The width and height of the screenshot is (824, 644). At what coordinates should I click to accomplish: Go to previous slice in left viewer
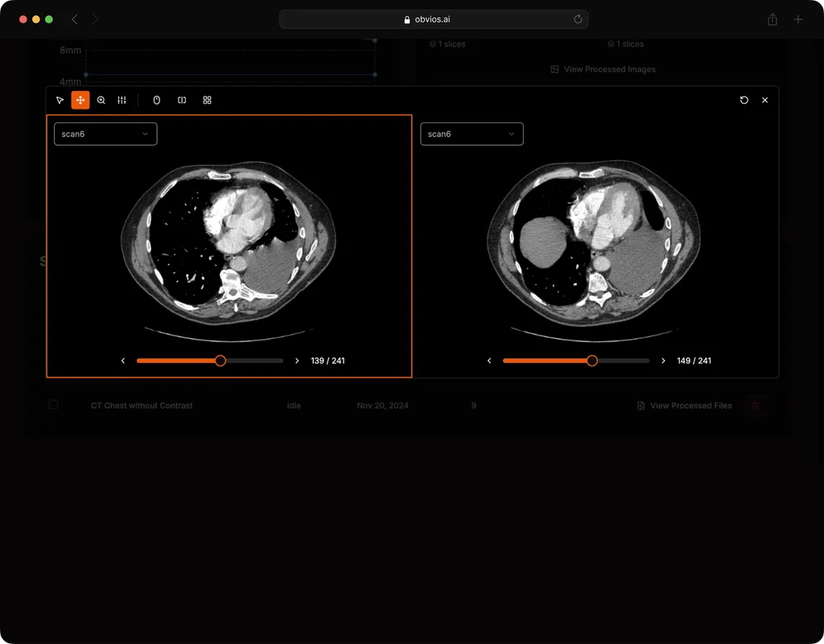(x=123, y=361)
